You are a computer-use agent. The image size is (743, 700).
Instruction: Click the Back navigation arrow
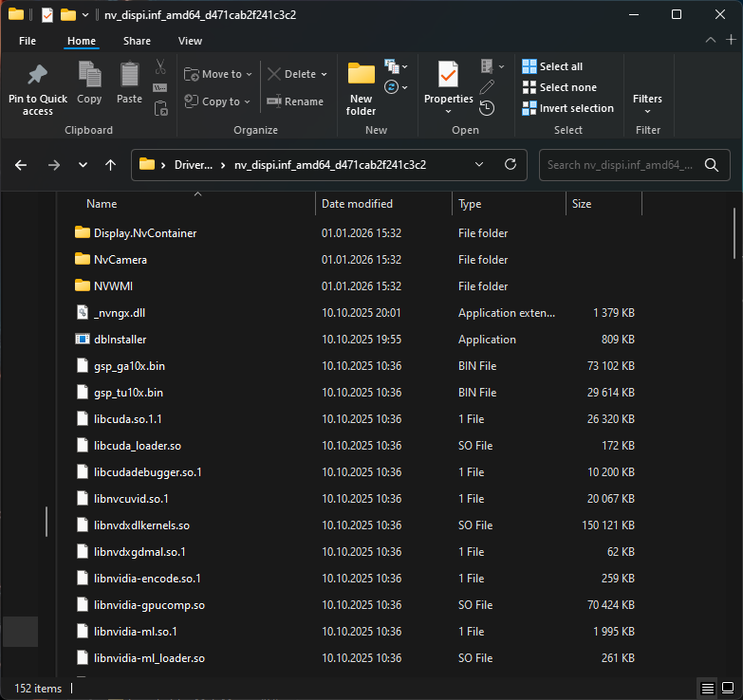20,165
